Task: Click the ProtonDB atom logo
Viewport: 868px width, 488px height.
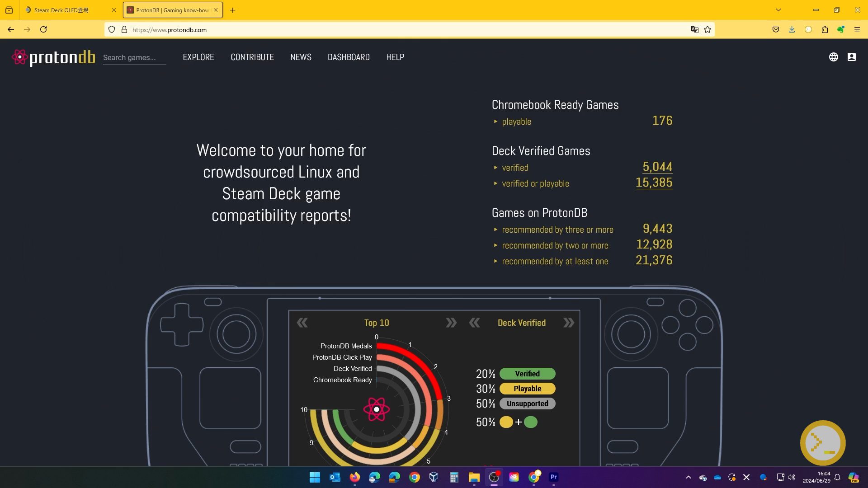Action: [x=19, y=57]
